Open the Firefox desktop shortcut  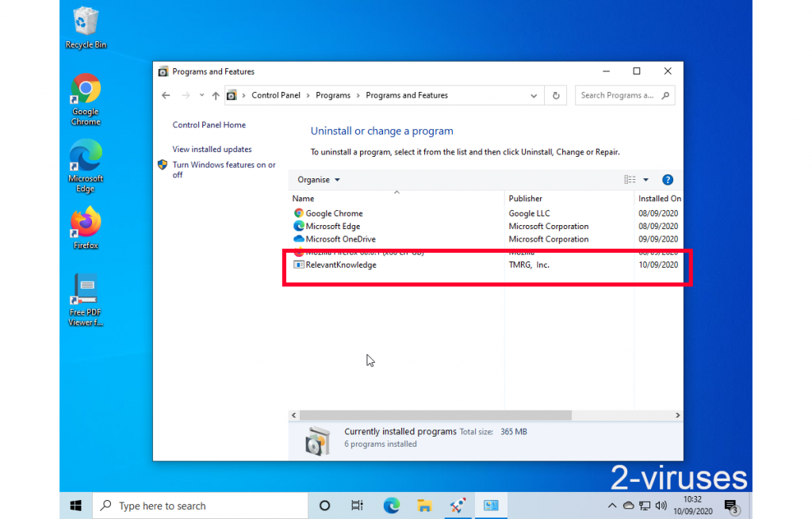pos(86,228)
